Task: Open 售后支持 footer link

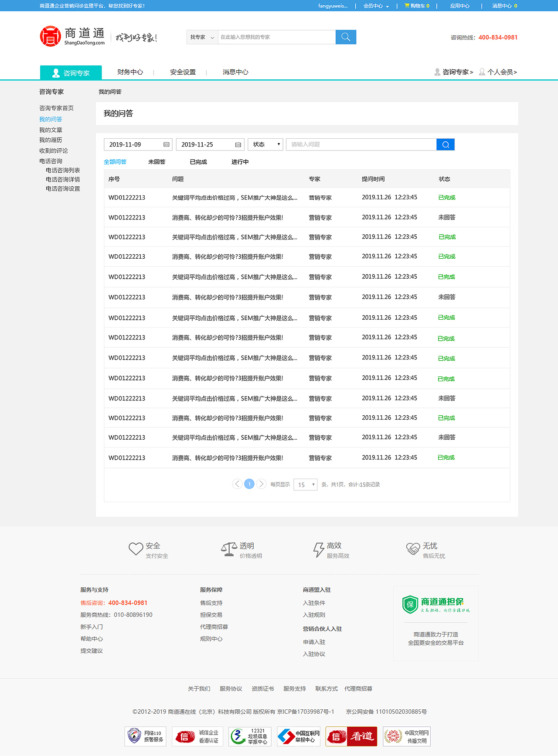Action: [x=211, y=603]
